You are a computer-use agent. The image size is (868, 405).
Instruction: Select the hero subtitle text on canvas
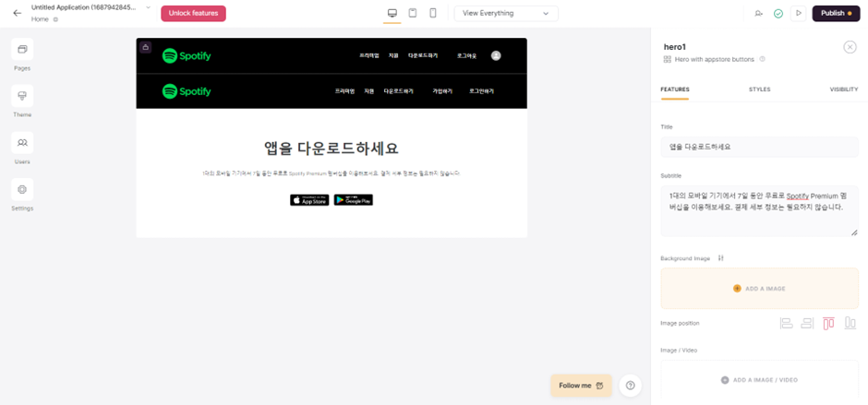coord(332,173)
